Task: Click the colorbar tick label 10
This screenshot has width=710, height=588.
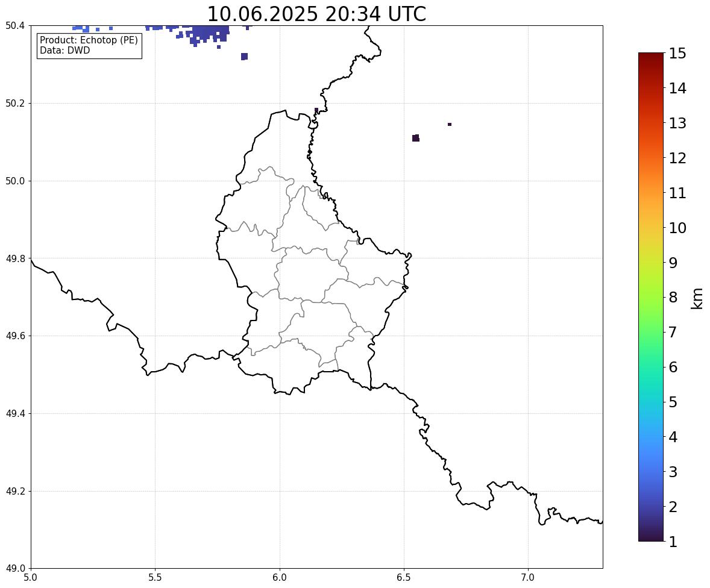Action: coord(677,228)
